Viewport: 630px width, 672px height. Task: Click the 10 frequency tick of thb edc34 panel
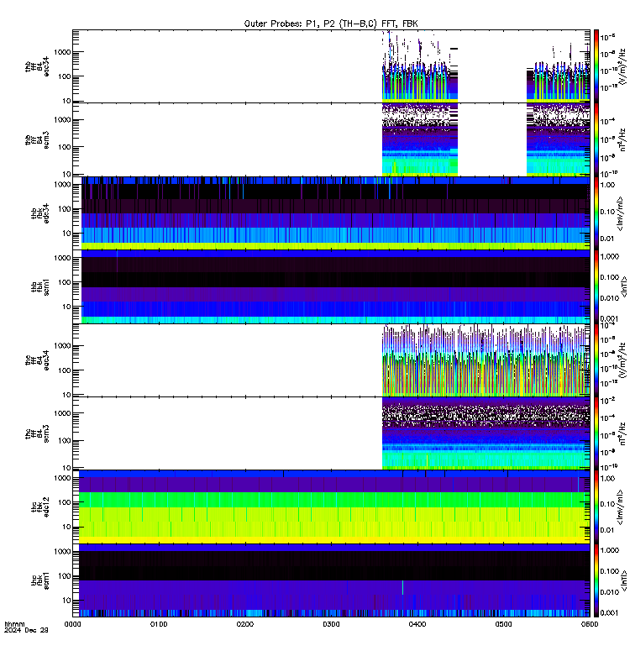click(66, 234)
